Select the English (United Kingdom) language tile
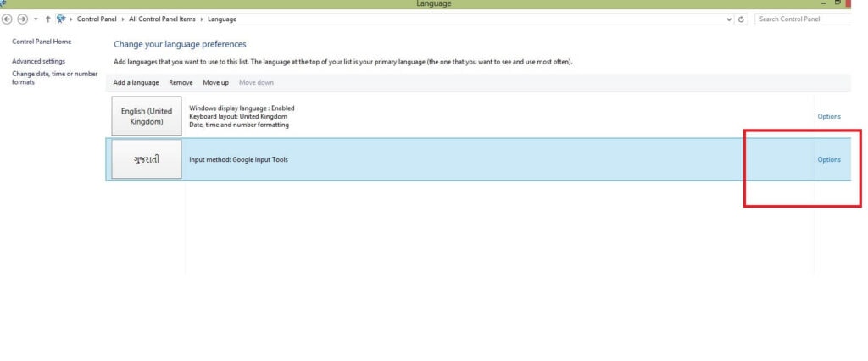The height and width of the screenshot is (361, 868). (x=147, y=116)
